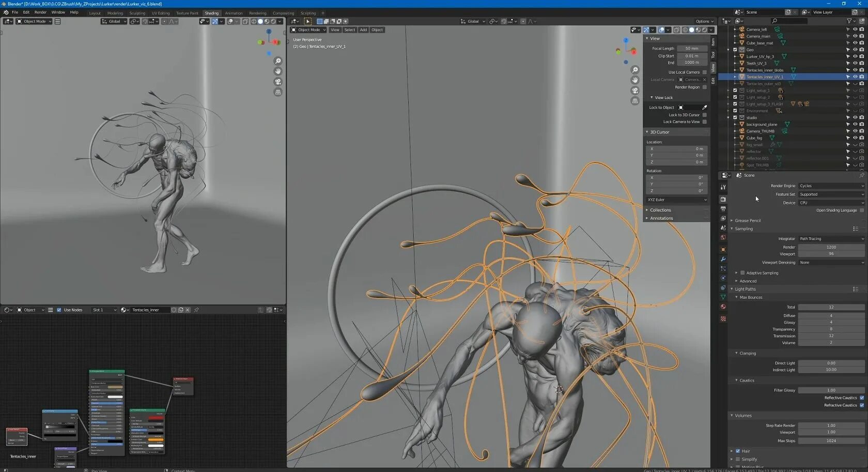Click the Add menu in main viewport
Screen dimensions: 868x472
pyautogui.click(x=363, y=30)
